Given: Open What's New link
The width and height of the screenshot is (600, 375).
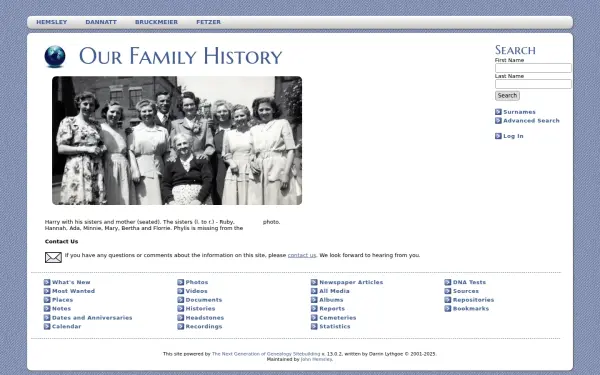Looking at the screenshot, I should pos(71,282).
